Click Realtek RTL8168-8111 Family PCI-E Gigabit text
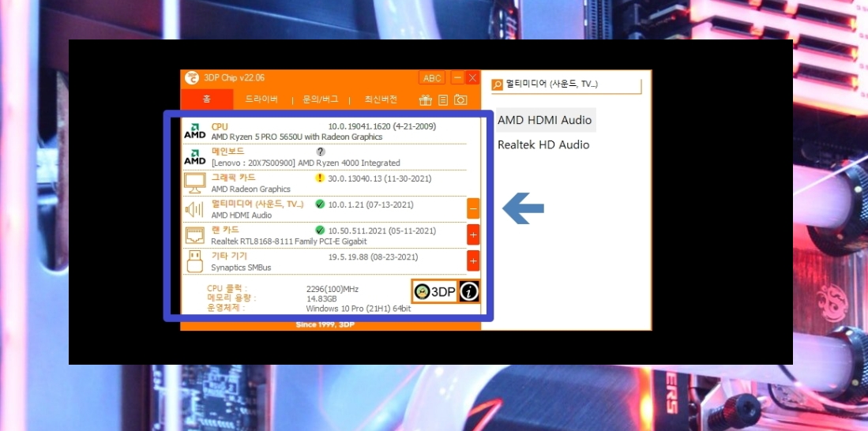The height and width of the screenshot is (431, 868). pyautogui.click(x=289, y=242)
